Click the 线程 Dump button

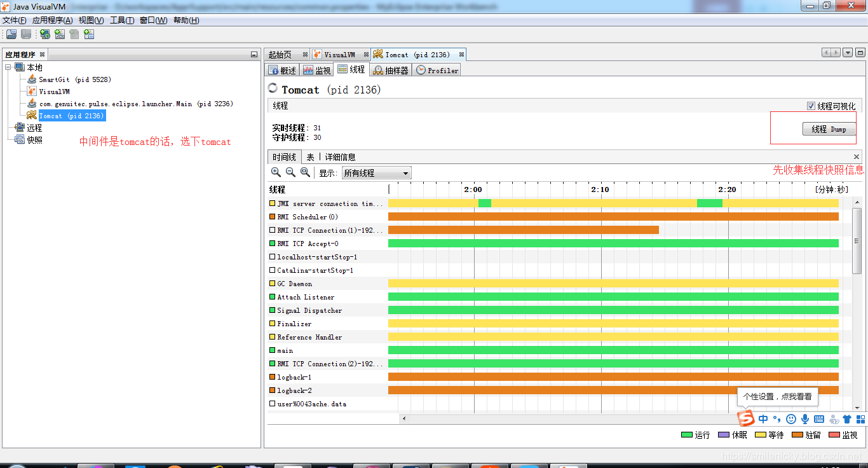tap(829, 129)
